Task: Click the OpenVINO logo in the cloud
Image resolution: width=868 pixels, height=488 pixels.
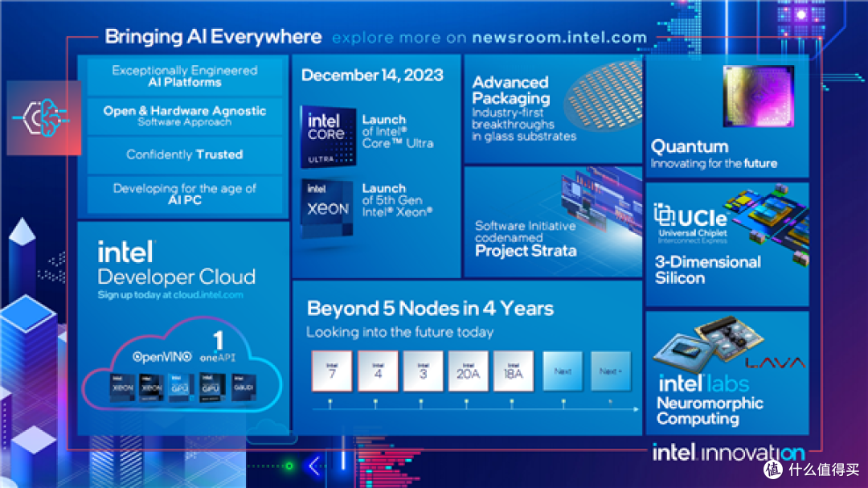Action: point(160,355)
